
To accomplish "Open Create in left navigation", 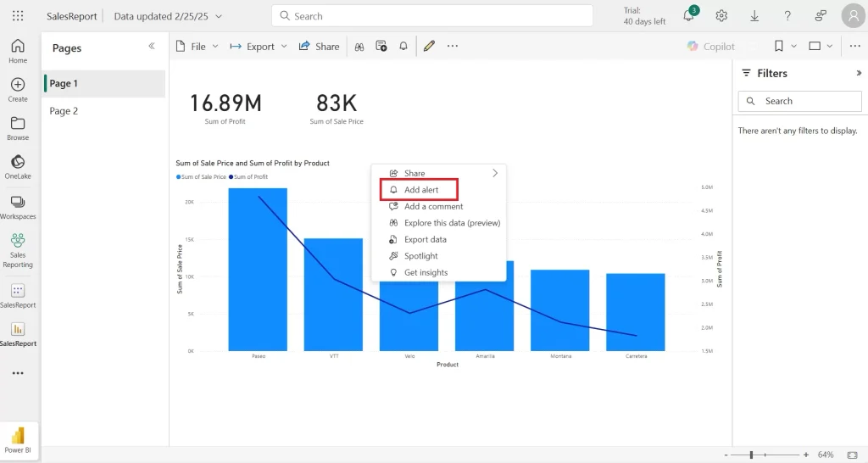I will 18,90.
